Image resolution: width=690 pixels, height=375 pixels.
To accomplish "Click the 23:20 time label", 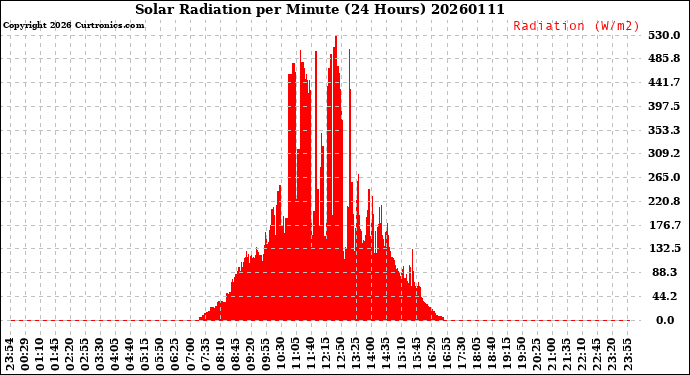I will click(x=611, y=355).
